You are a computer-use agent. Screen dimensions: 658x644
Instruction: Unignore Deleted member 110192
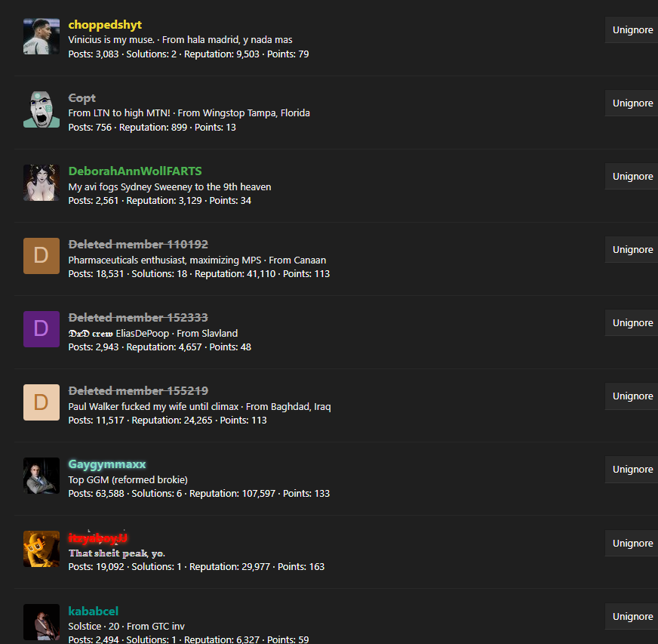tap(632, 249)
